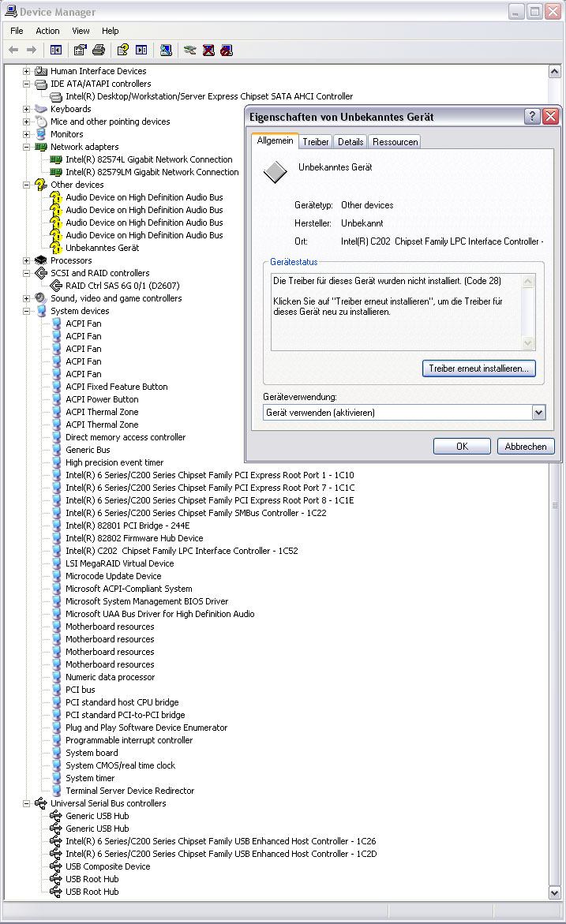Click the help question-mark button in dialog title
Image resolution: width=566 pixels, height=924 pixels.
point(532,116)
